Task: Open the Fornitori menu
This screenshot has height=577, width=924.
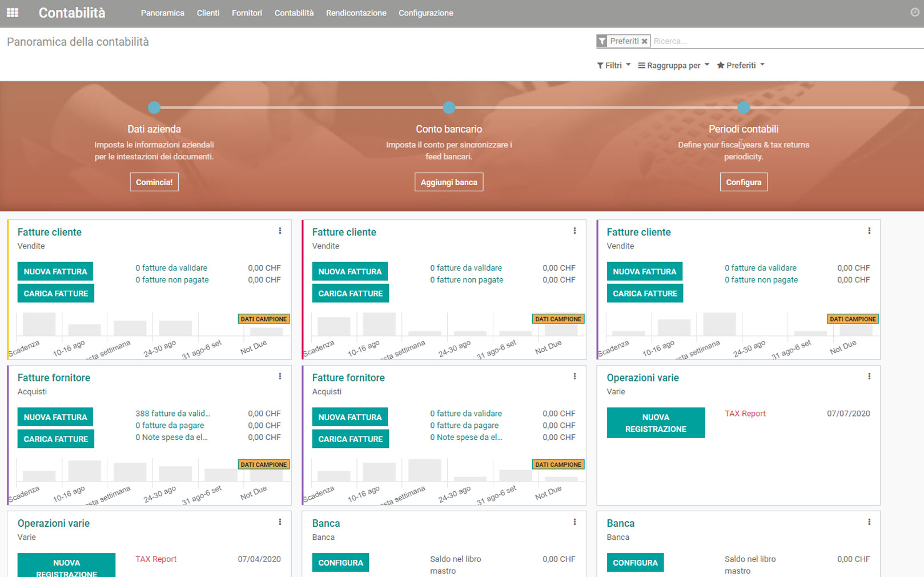Action: pyautogui.click(x=247, y=13)
